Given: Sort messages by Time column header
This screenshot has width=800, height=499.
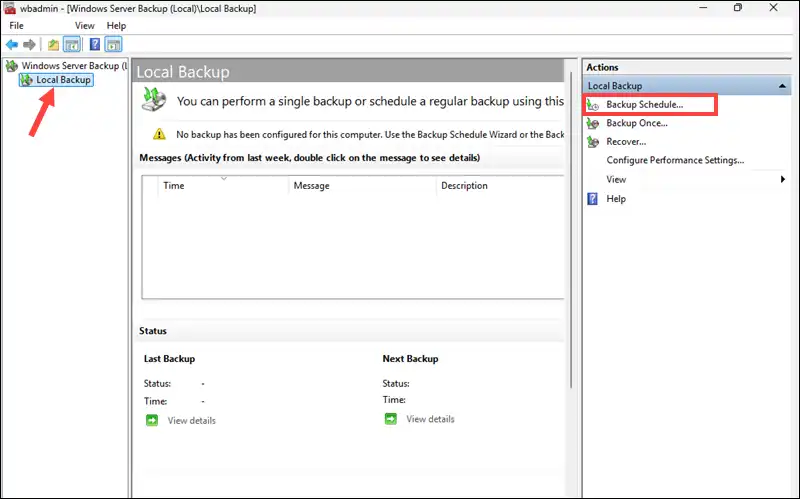Looking at the screenshot, I should 174,186.
